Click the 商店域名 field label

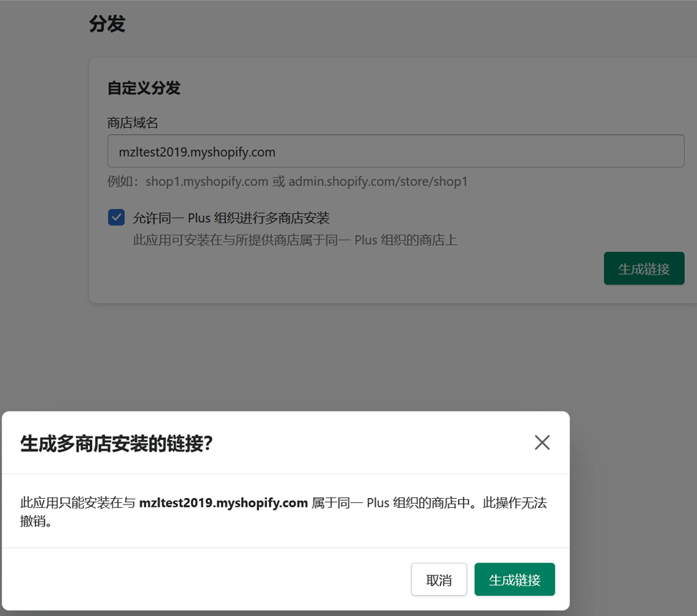133,123
